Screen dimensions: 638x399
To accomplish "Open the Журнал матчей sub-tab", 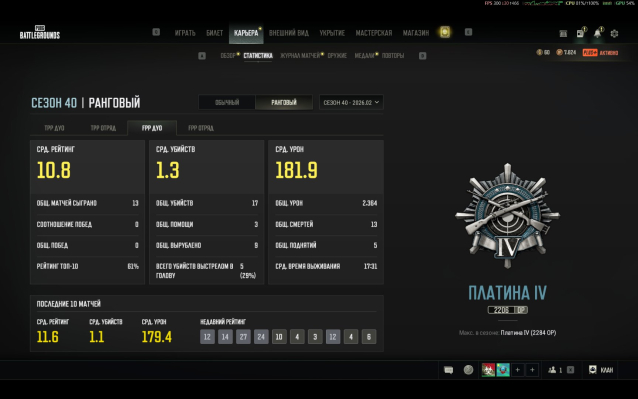I will (300, 56).
